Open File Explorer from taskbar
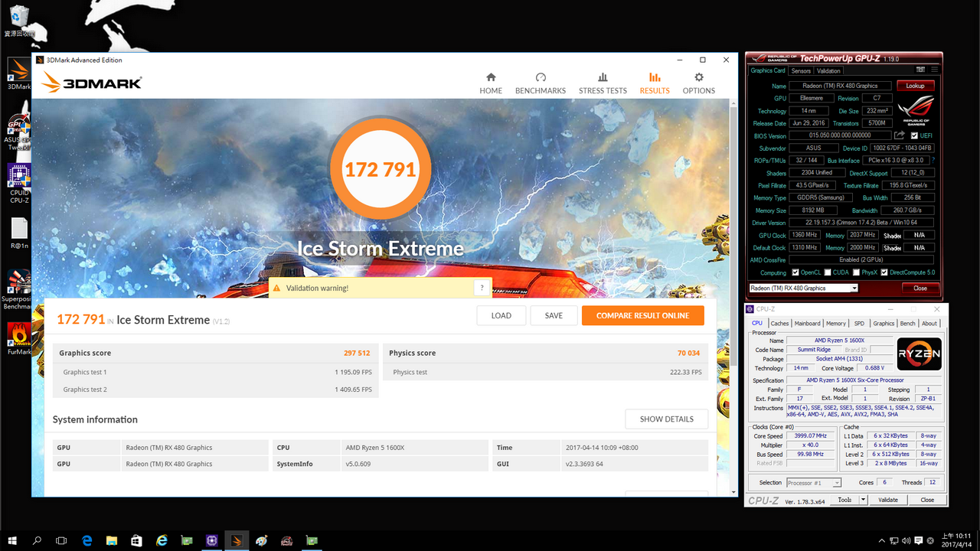Screen dimensions: 980x551 (112, 540)
